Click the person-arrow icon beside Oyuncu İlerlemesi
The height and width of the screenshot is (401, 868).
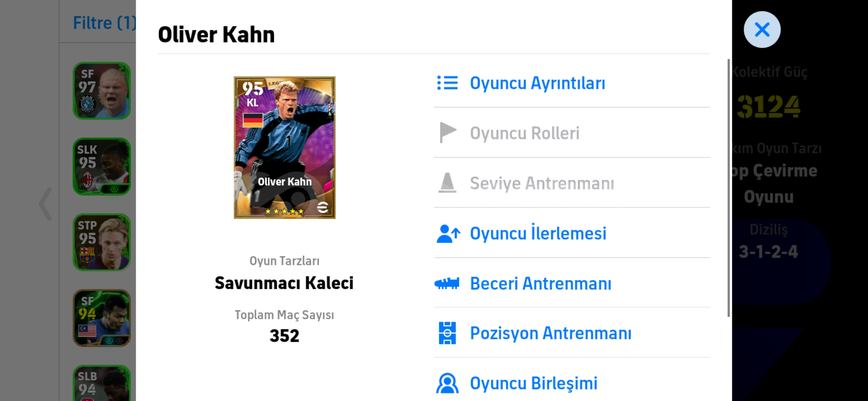448,234
